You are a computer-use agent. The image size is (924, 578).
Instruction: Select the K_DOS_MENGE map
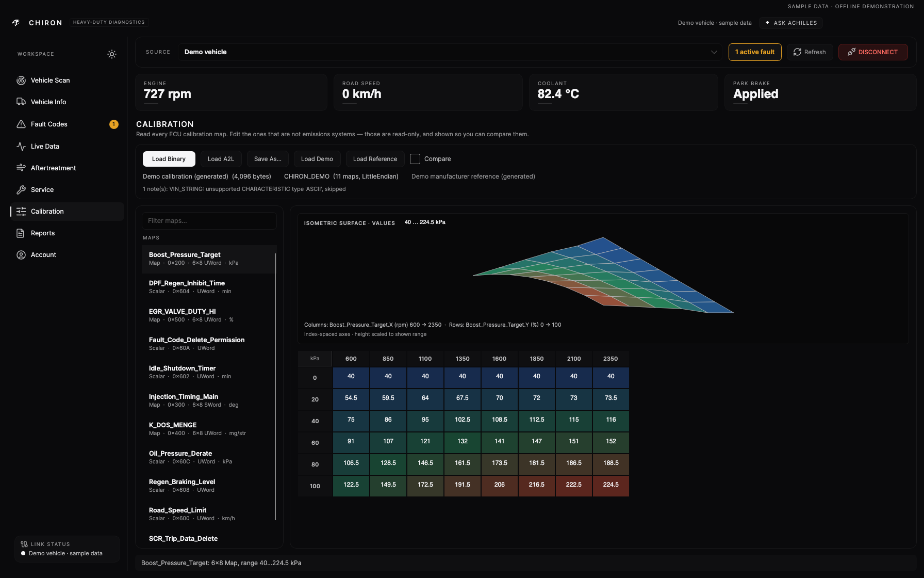(x=209, y=429)
